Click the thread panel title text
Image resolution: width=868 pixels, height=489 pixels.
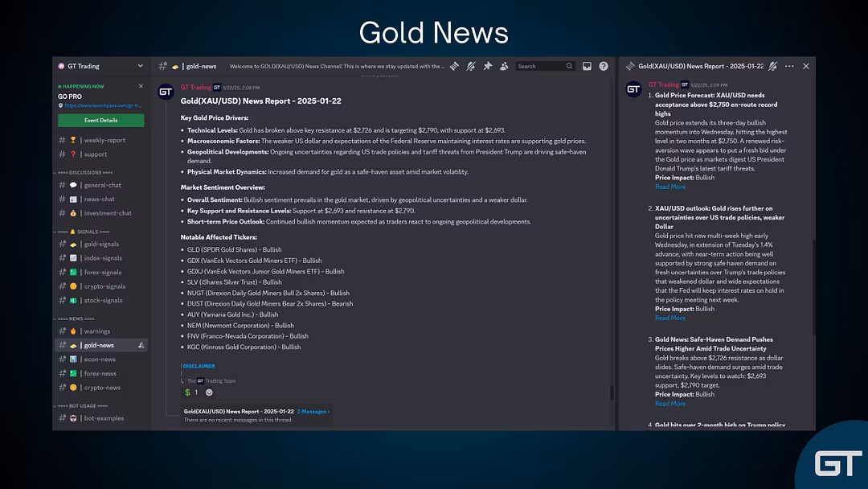[701, 66]
